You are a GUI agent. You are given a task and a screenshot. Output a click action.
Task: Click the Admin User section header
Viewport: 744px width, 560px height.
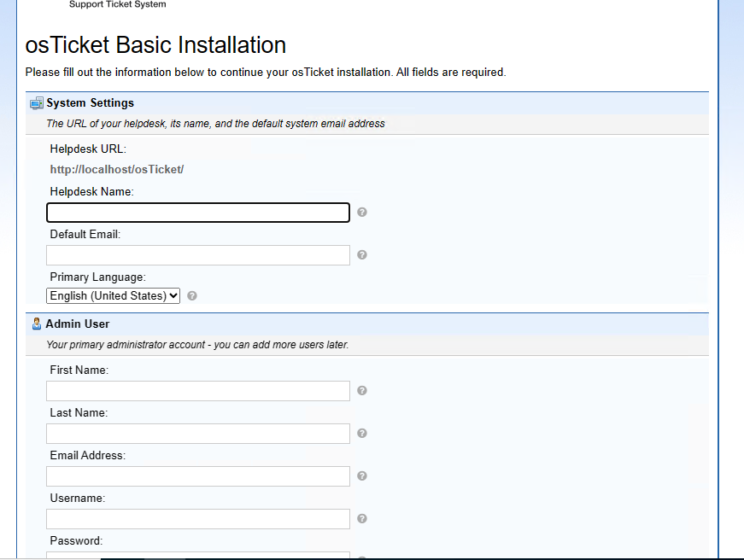pyautogui.click(x=78, y=324)
